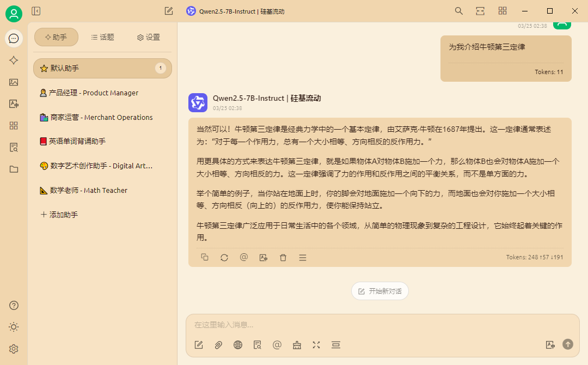The width and height of the screenshot is (588, 365).
Task: Enable web search for the next message
Action: (238, 345)
